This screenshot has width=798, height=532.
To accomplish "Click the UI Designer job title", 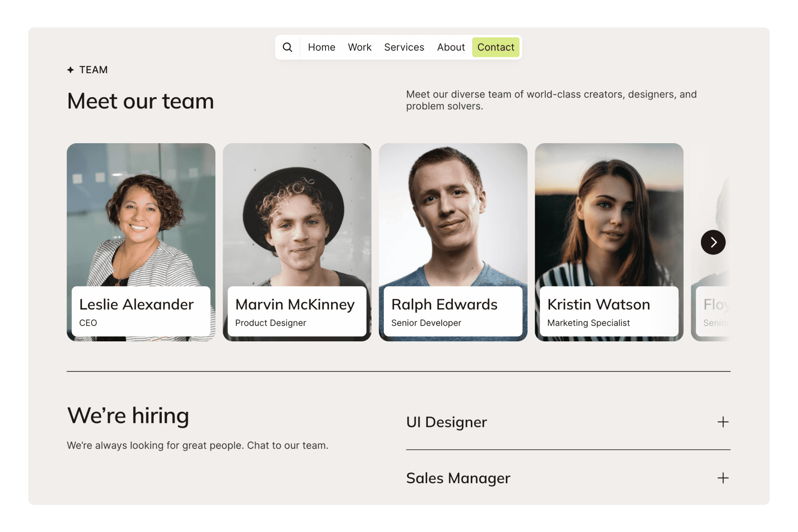I will tap(446, 422).
